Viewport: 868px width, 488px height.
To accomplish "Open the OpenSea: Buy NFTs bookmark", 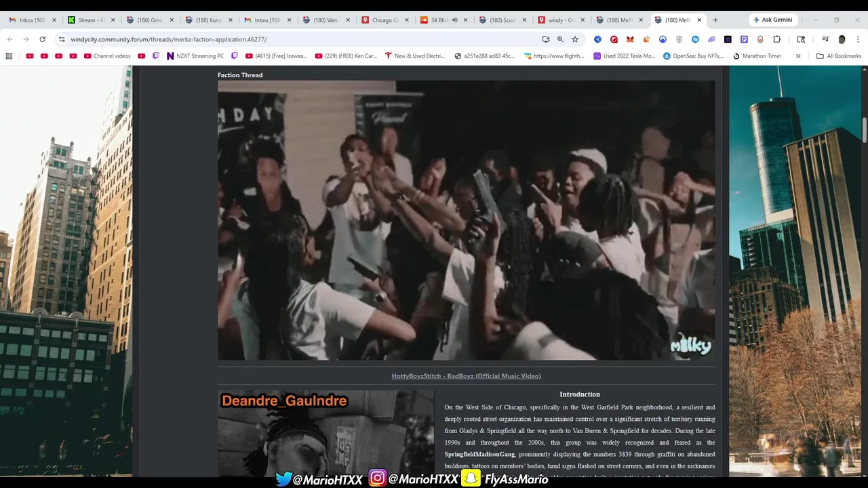I will click(695, 56).
